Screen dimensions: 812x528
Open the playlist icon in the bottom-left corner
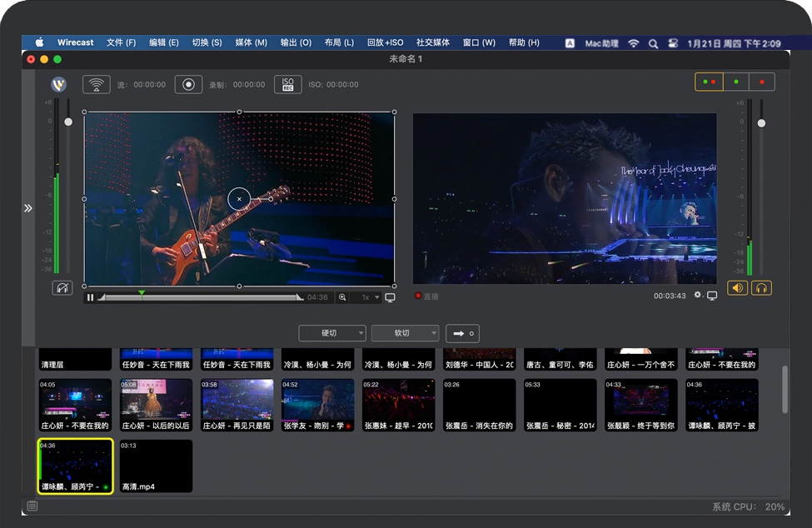[32, 506]
